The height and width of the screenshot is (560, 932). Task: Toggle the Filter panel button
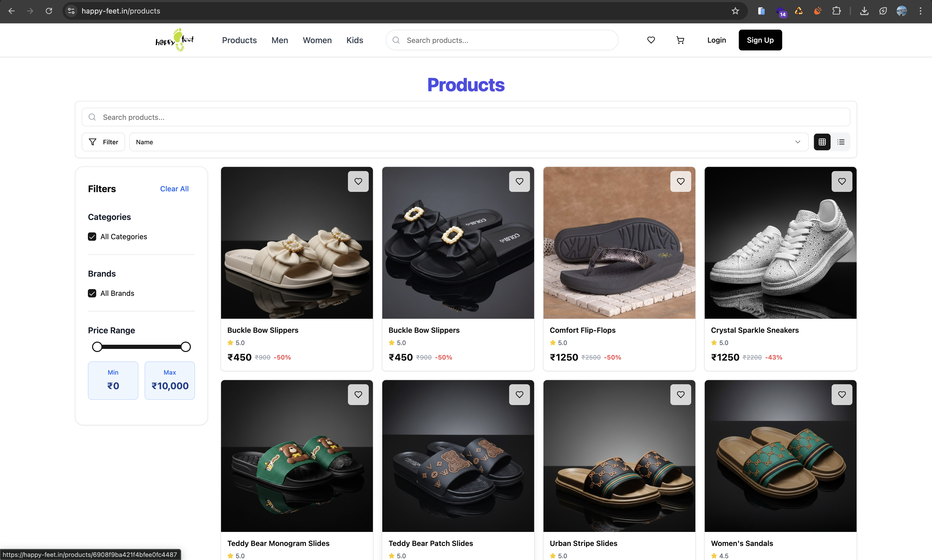click(x=103, y=142)
